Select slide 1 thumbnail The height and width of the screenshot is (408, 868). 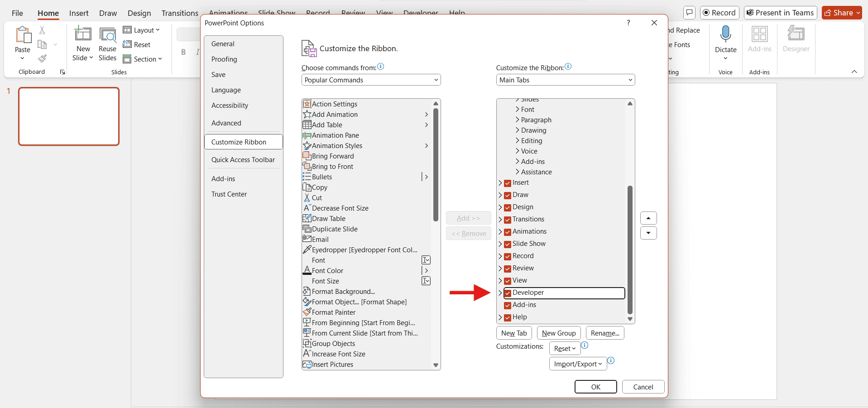[69, 116]
